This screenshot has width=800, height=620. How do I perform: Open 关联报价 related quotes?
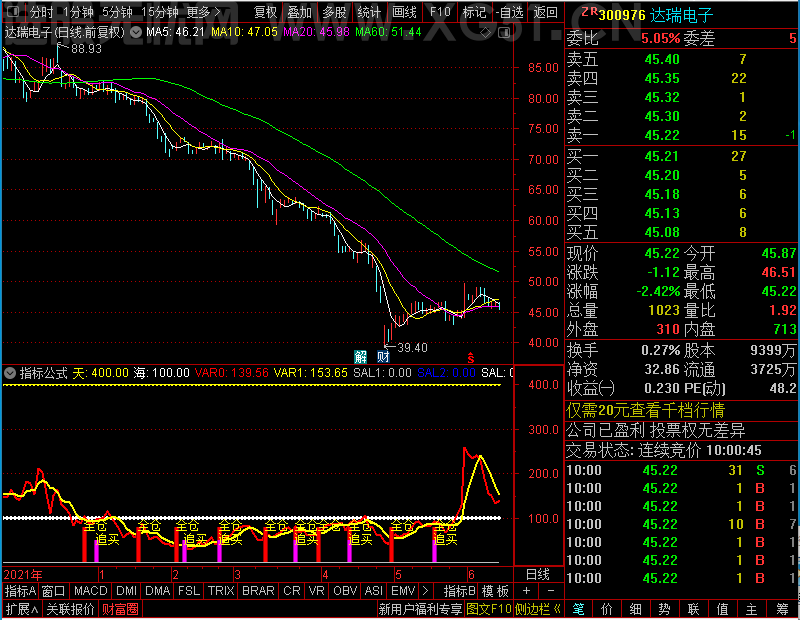point(70,609)
